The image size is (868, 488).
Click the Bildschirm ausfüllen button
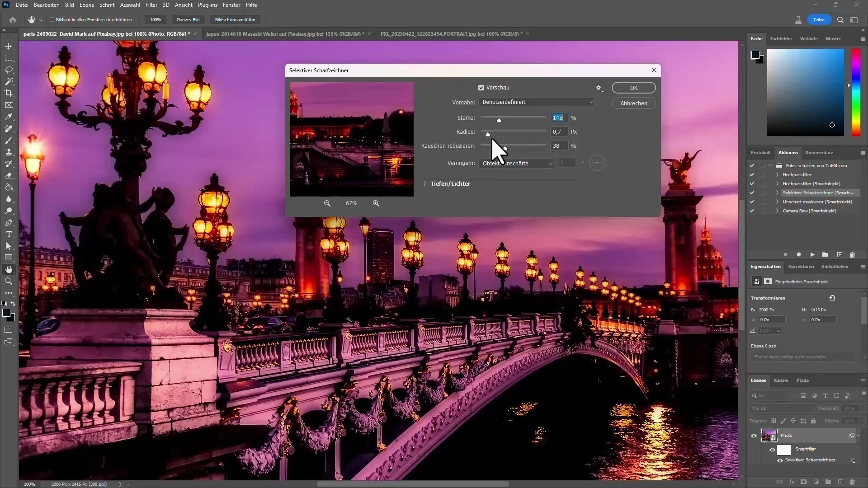235,20
